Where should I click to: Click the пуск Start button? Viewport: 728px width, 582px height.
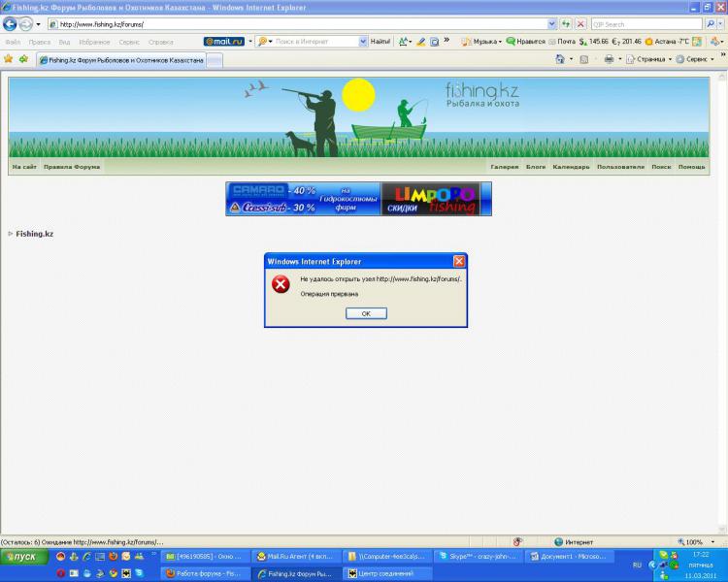[x=24, y=557]
